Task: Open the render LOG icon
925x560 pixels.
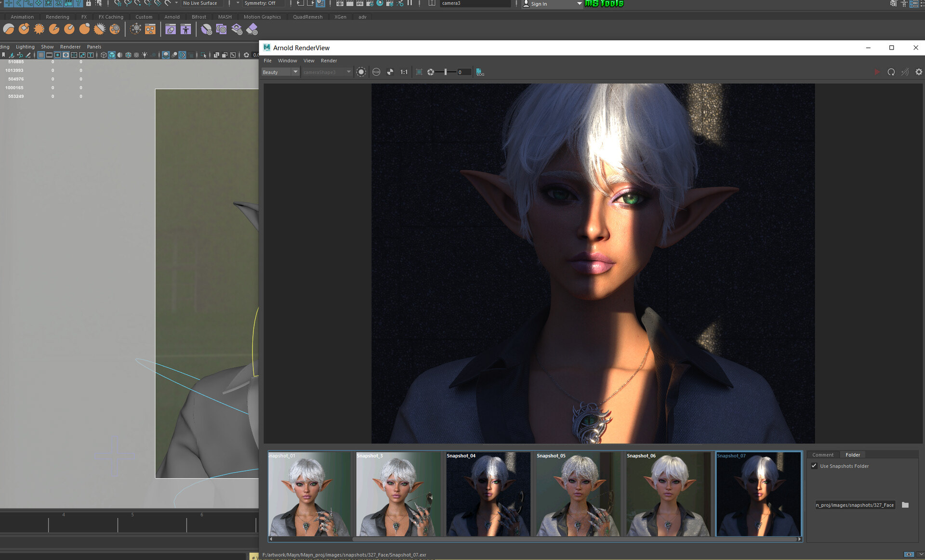Action: click(x=480, y=72)
